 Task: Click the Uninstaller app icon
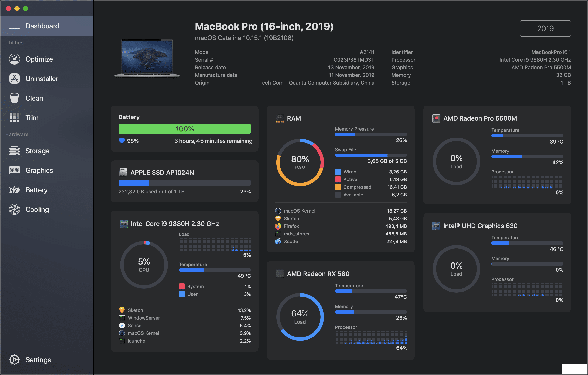pos(14,79)
